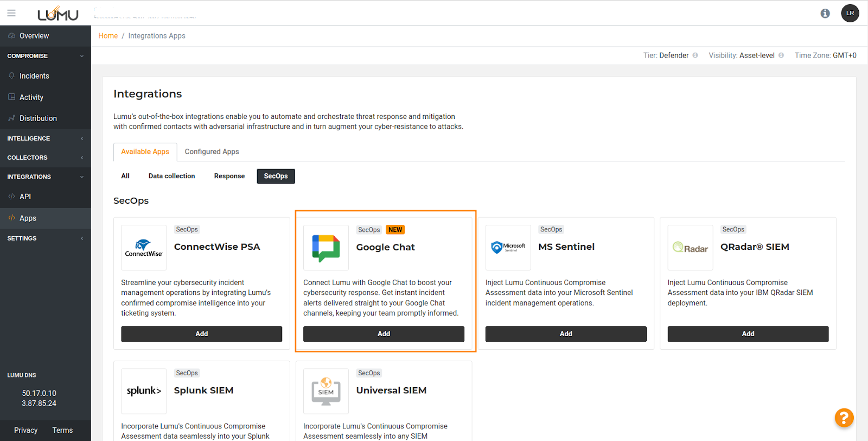Click the Google Chat app logo
The width and height of the screenshot is (868, 441).
[x=326, y=248]
